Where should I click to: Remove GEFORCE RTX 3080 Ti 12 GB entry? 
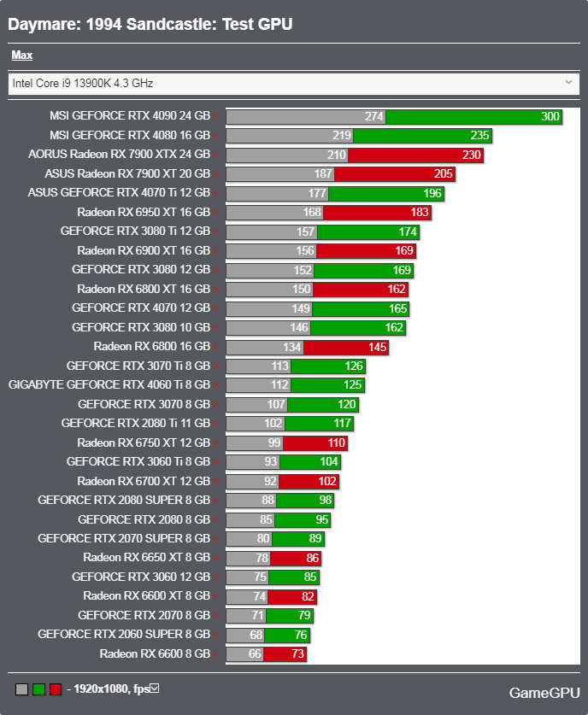216,232
